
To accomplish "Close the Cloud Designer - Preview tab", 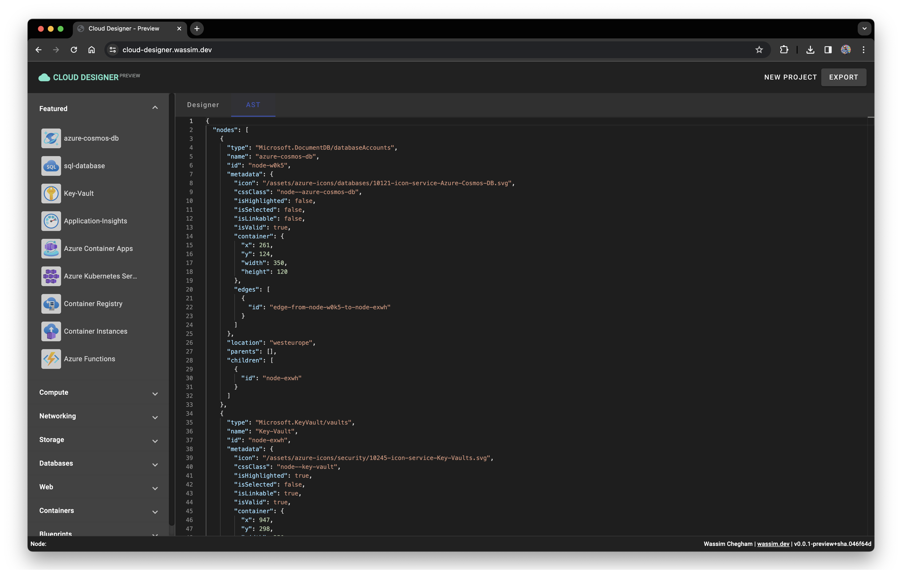I will coord(179,28).
